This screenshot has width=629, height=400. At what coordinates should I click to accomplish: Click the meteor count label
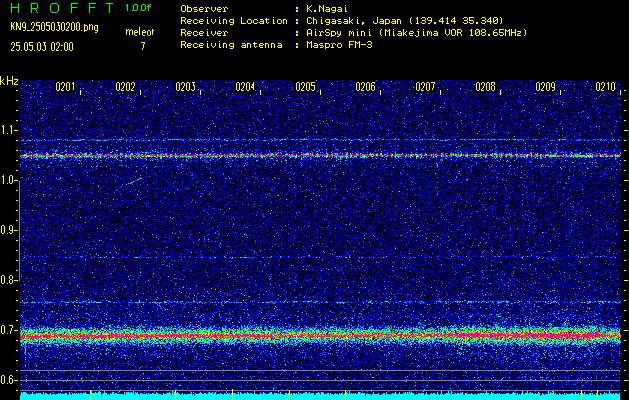(x=139, y=32)
